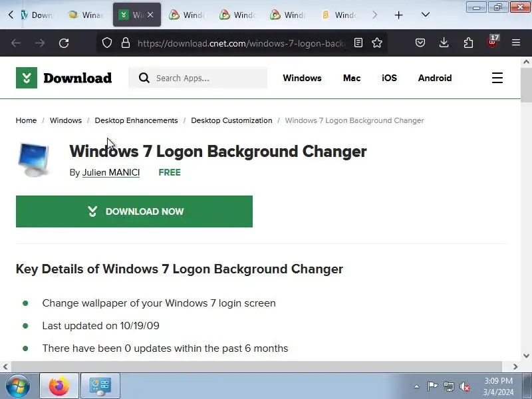532x399 pixels.
Task: Click the vertical scrollbar thumb
Action: point(526,85)
